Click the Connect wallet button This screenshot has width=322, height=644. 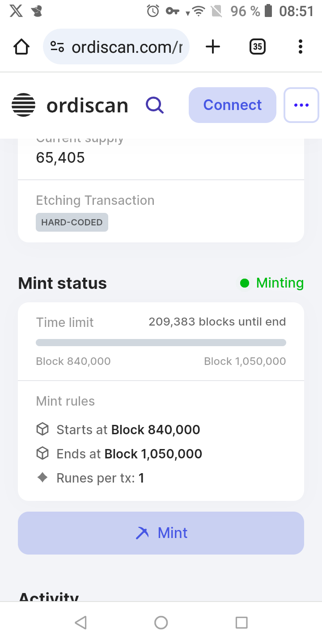(x=233, y=105)
